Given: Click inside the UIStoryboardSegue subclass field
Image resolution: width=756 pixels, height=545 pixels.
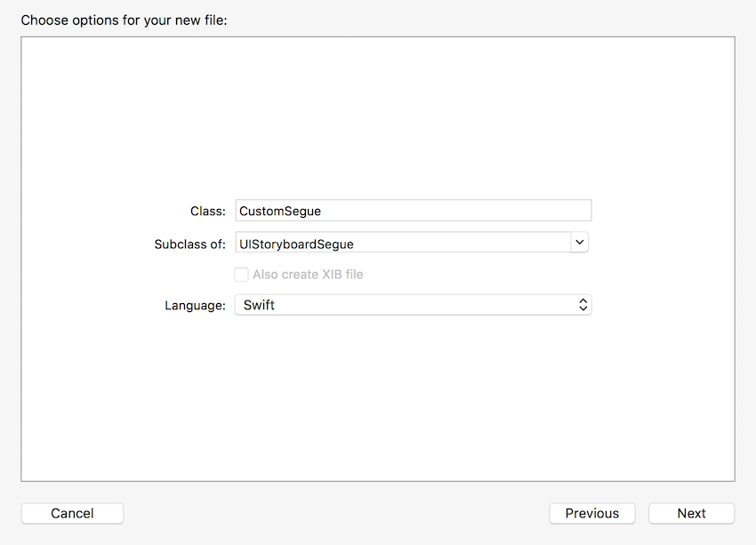Looking at the screenshot, I should tap(403, 243).
